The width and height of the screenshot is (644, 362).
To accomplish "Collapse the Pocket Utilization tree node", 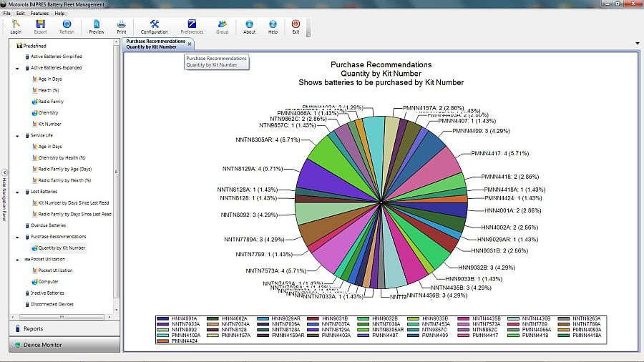I will 17,260.
